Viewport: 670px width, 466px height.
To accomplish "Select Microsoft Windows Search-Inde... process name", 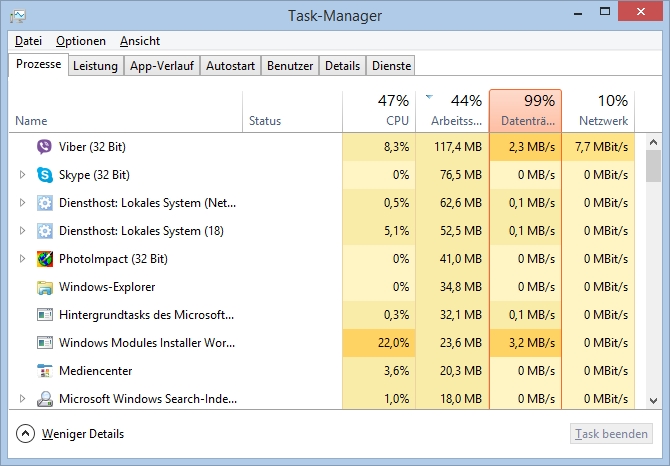I will [148, 399].
